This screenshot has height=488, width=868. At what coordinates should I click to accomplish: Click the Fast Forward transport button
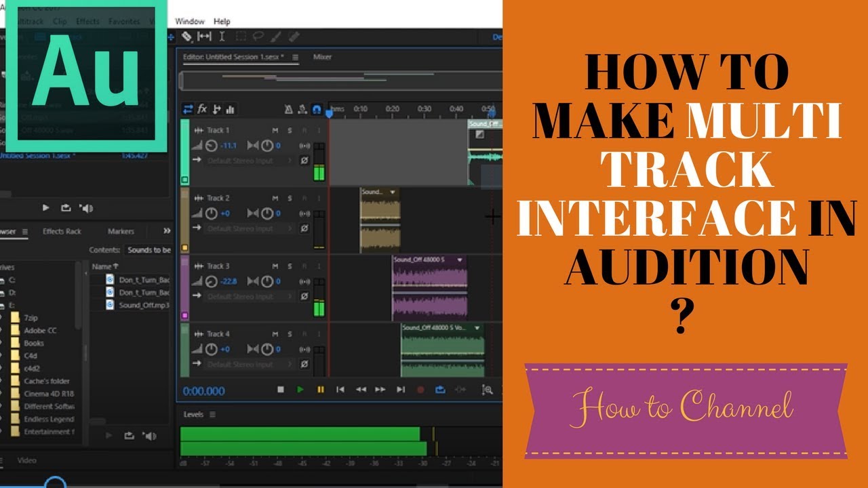click(x=380, y=390)
